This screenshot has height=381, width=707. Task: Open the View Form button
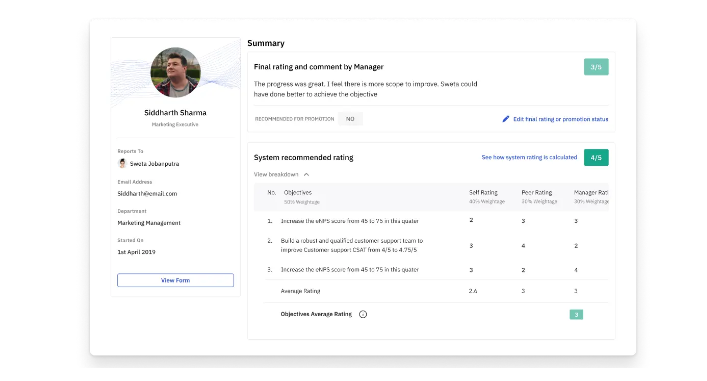(x=175, y=280)
